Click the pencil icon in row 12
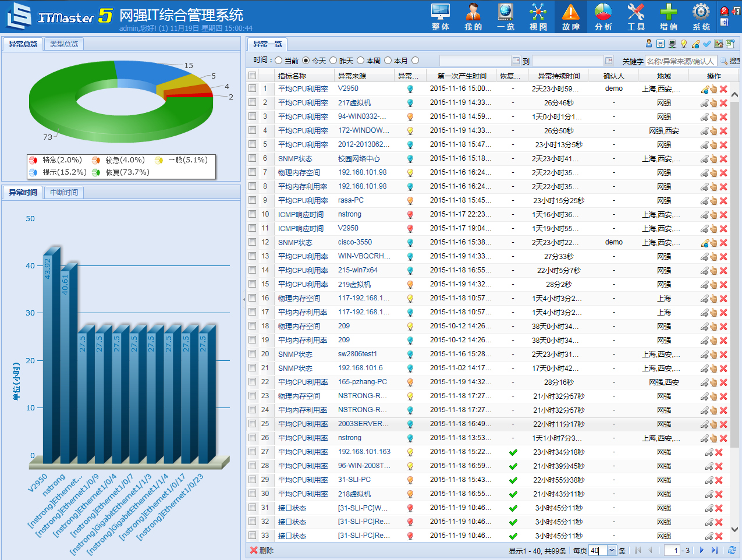This screenshot has width=742, height=560. [x=705, y=243]
